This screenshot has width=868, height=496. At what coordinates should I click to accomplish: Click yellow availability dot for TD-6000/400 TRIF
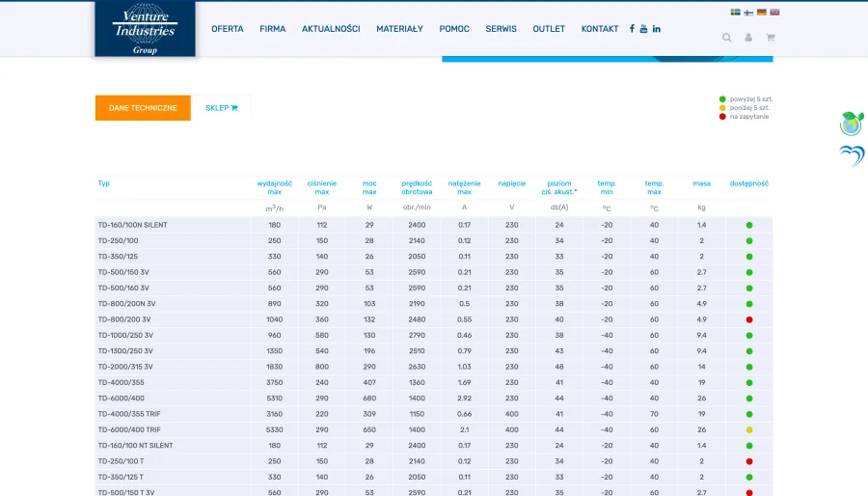point(749,429)
